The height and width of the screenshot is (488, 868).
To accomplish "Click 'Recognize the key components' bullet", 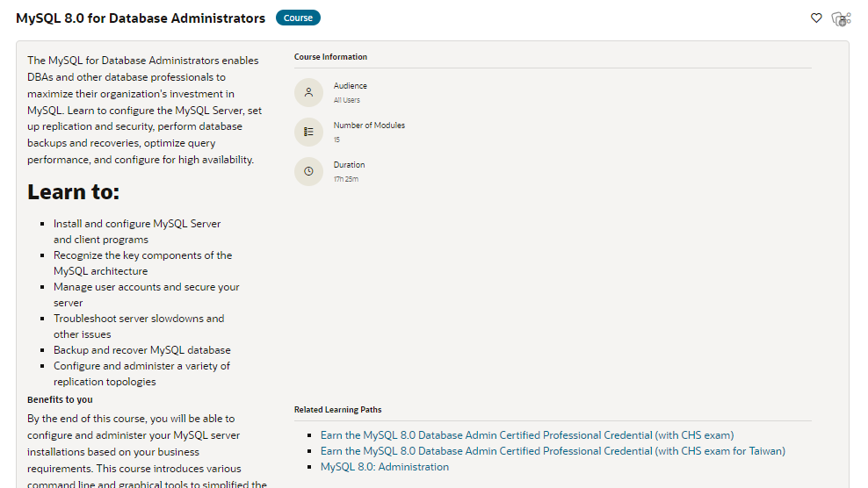I will [142, 263].
